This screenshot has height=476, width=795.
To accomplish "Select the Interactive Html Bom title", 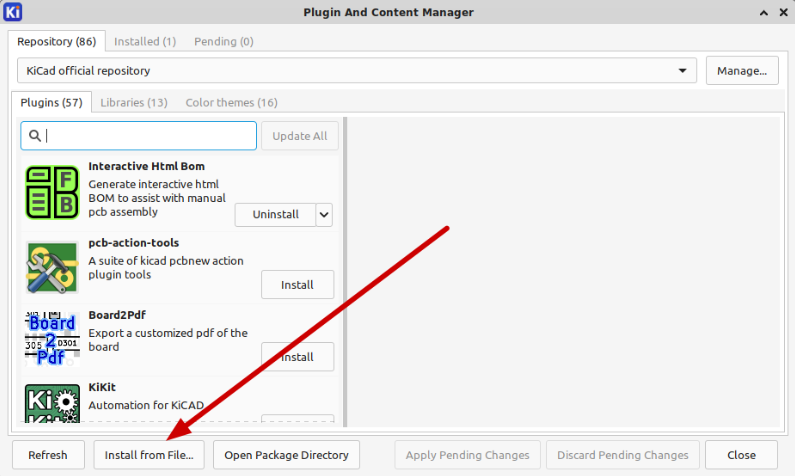I will click(x=147, y=166).
